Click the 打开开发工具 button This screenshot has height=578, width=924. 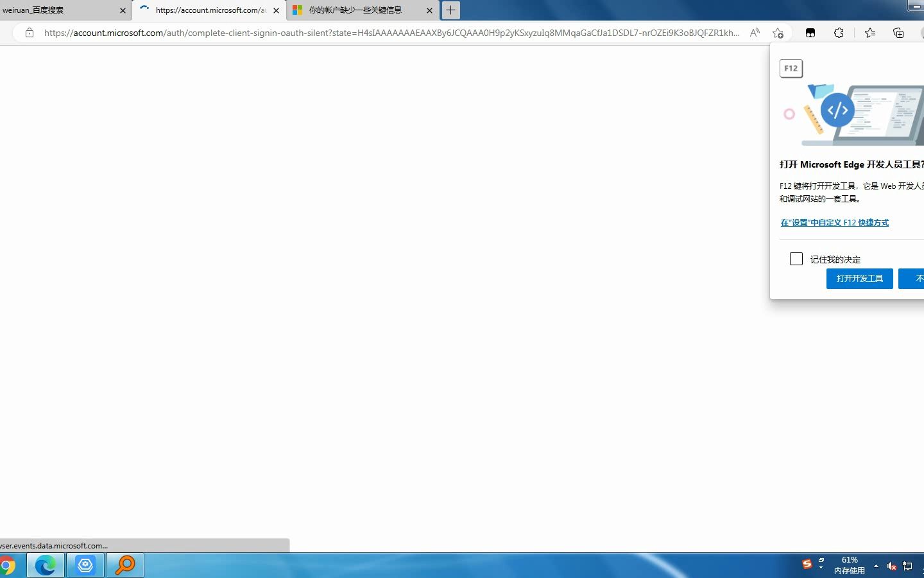point(860,279)
